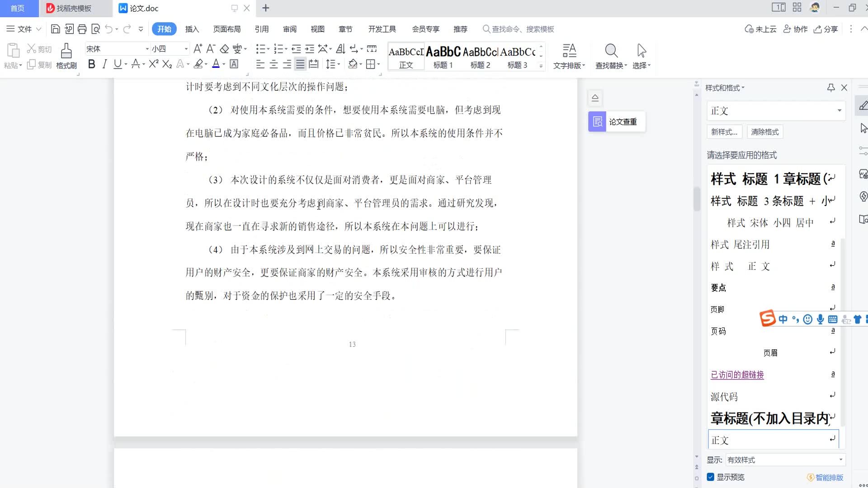Open the 论文查重 paper check tool
The image size is (868, 488).
[617, 122]
